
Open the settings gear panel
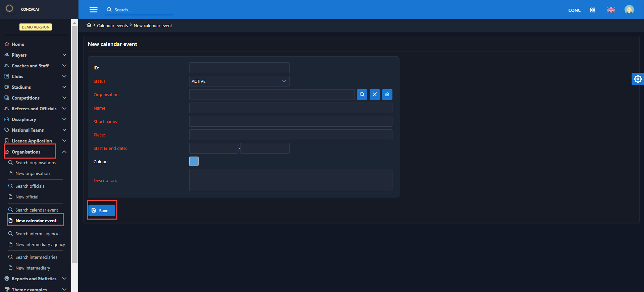click(638, 79)
